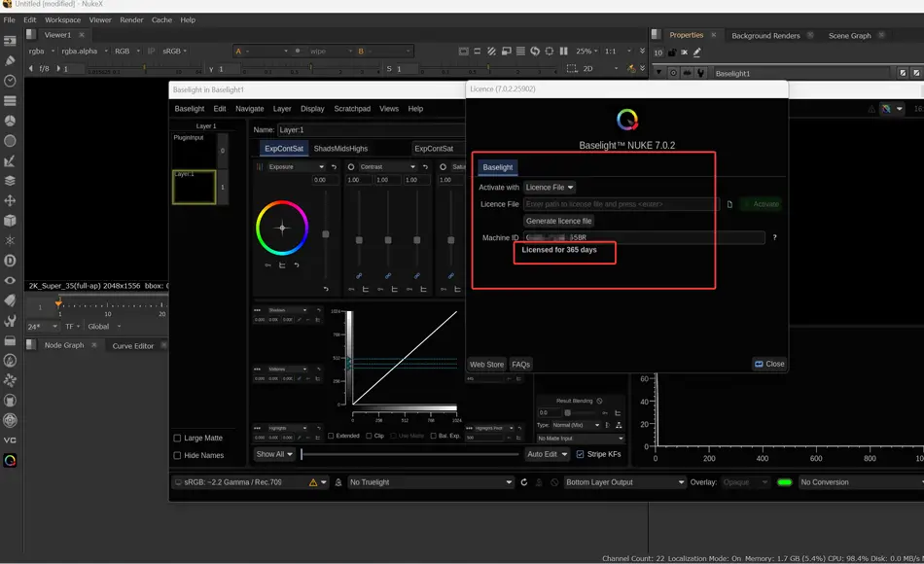This screenshot has width=924, height=564.
Task: Open the Activate with Licence File dropdown
Action: point(549,188)
